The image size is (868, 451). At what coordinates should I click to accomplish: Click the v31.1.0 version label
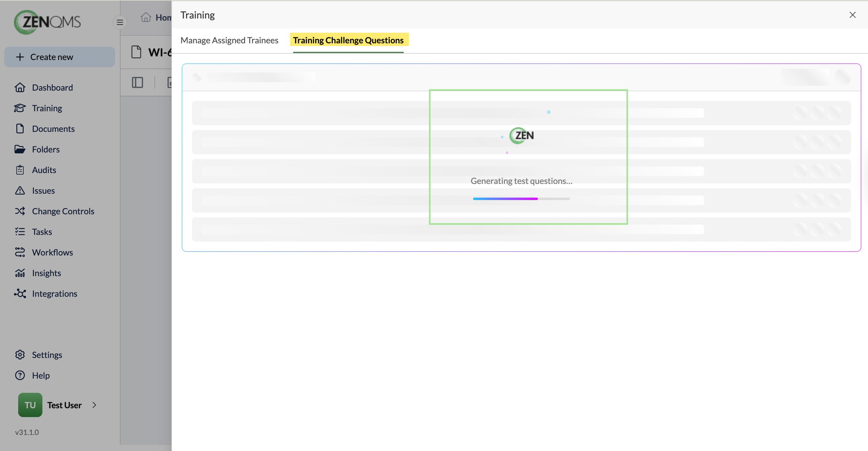pyautogui.click(x=27, y=432)
